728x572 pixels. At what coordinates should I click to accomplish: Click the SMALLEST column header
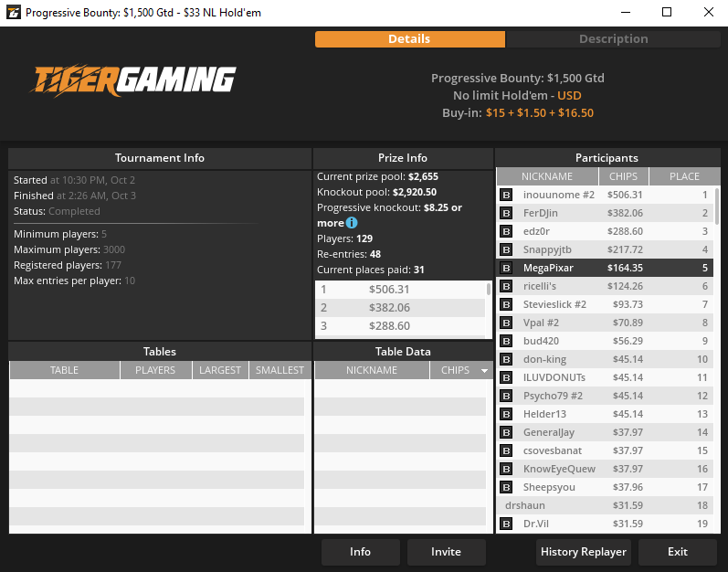pyautogui.click(x=280, y=370)
